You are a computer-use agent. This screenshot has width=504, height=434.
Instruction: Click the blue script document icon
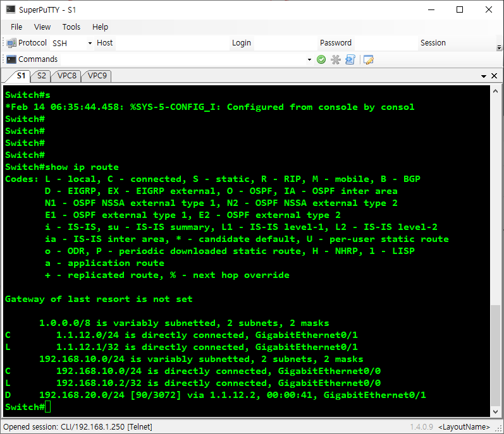pyautogui.click(x=350, y=60)
